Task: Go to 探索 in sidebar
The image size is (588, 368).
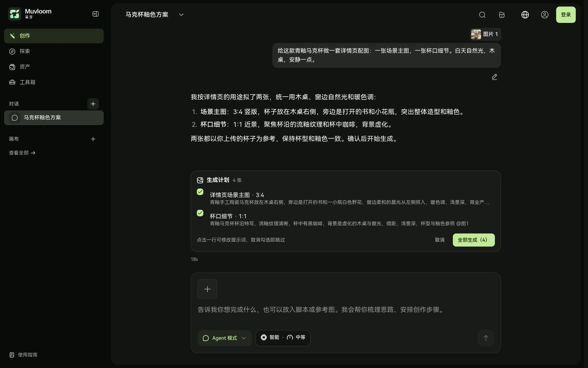Action: [54, 51]
